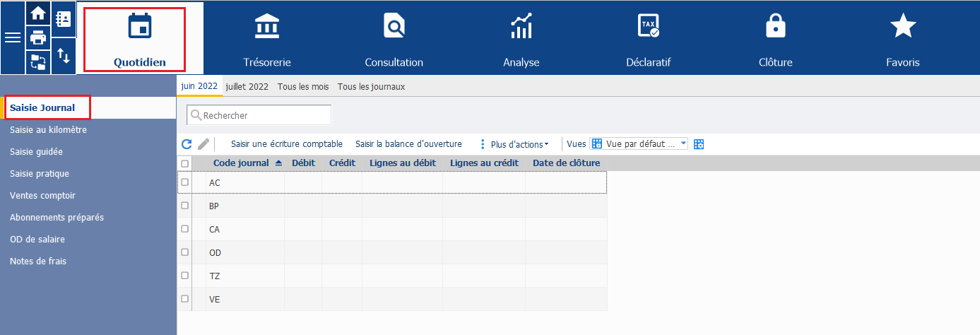The height and width of the screenshot is (335, 980).
Task: Click the pencil edit icon
Action: (203, 144)
